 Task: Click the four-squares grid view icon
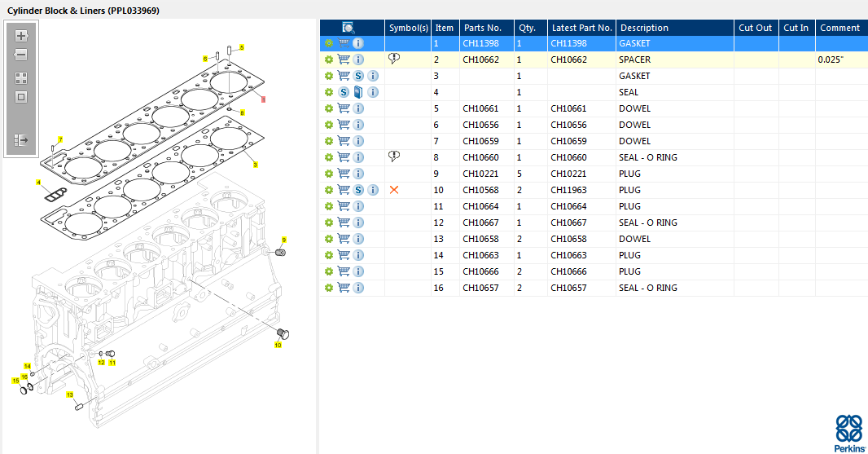coord(21,78)
